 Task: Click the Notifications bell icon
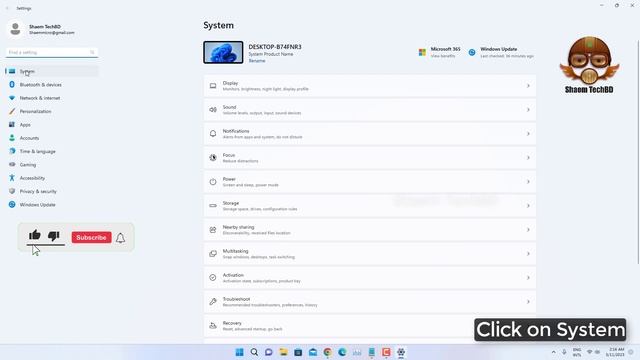[x=213, y=134]
